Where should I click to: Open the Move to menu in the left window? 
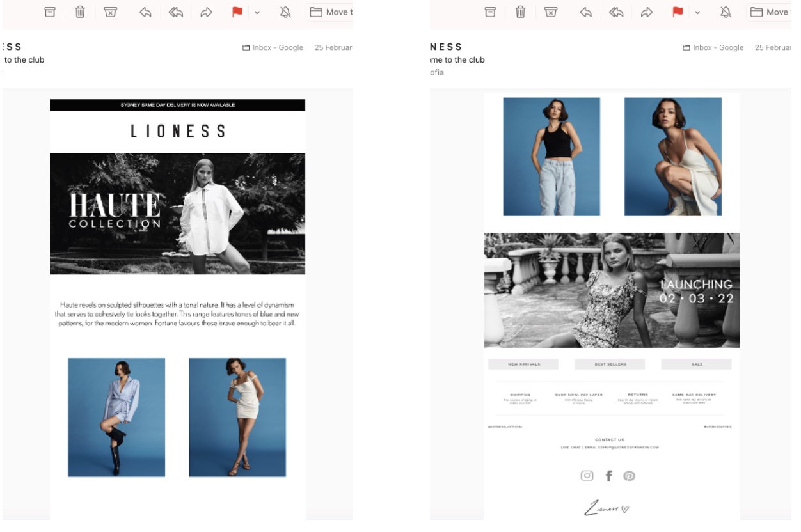[330, 12]
